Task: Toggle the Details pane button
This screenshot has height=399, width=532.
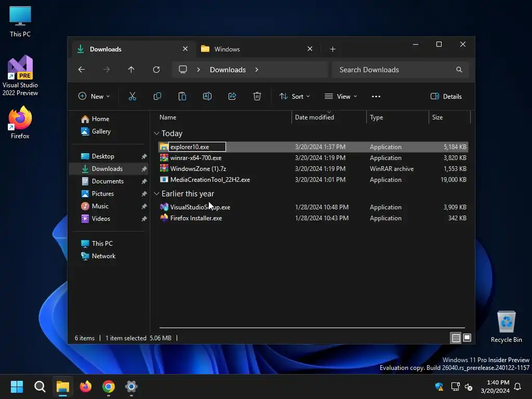Action: 446,96
